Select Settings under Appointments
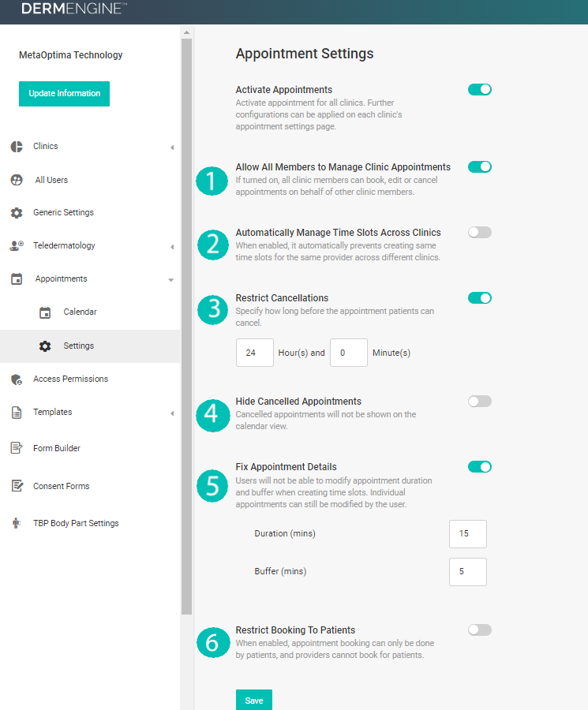588x710 pixels. click(90, 346)
